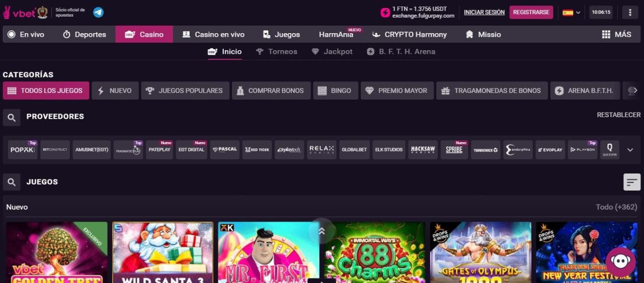
Task: Switch to B. F. T. H. Arena tab
Action: point(401,52)
